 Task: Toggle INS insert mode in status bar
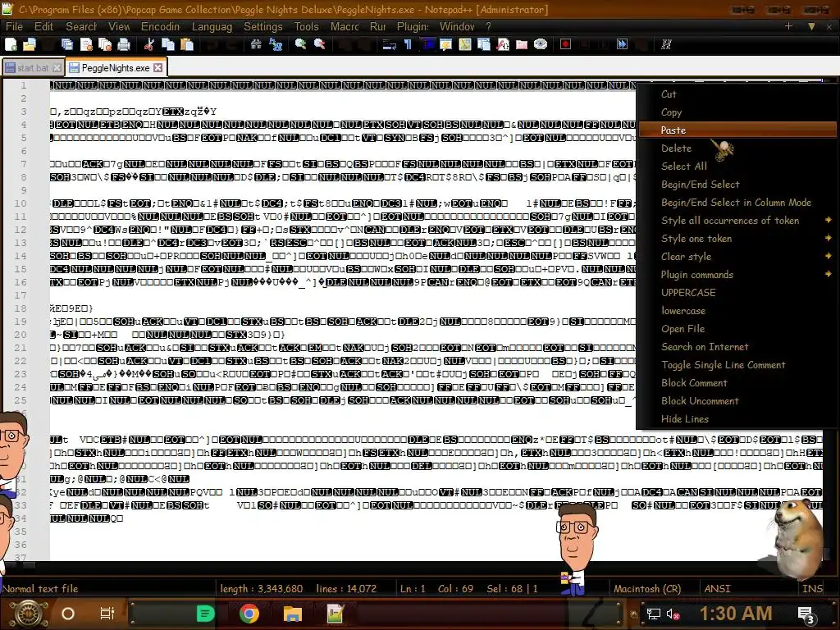812,589
